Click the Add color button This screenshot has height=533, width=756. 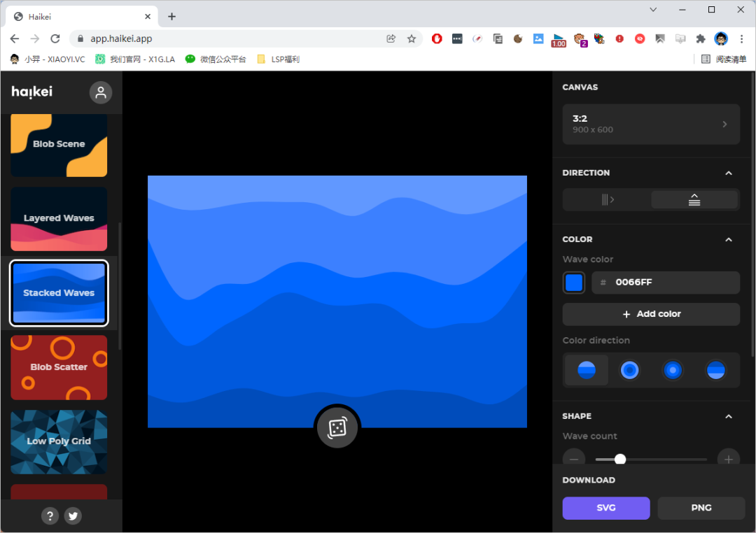651,314
